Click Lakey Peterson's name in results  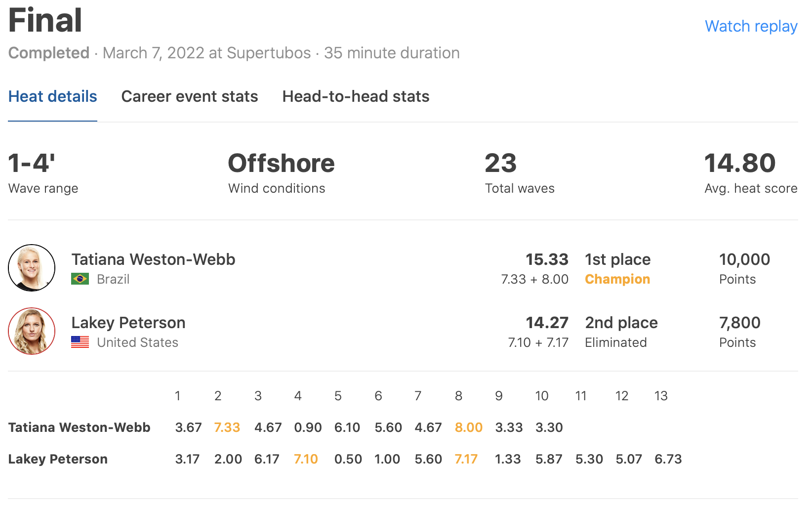tap(128, 323)
